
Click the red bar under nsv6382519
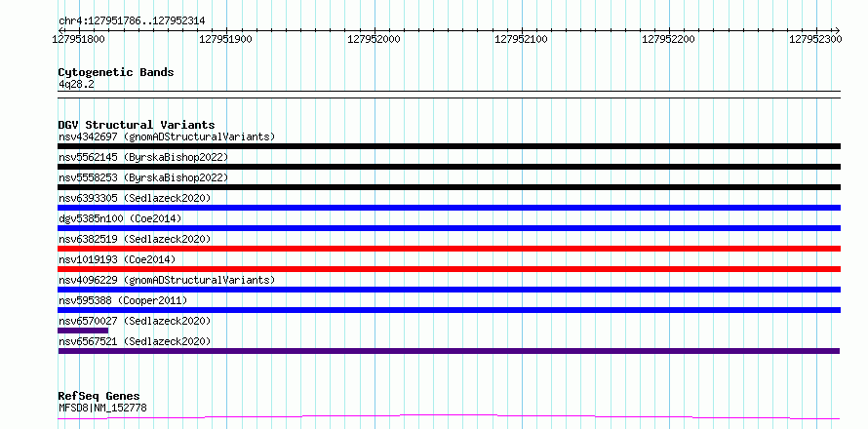(x=449, y=249)
